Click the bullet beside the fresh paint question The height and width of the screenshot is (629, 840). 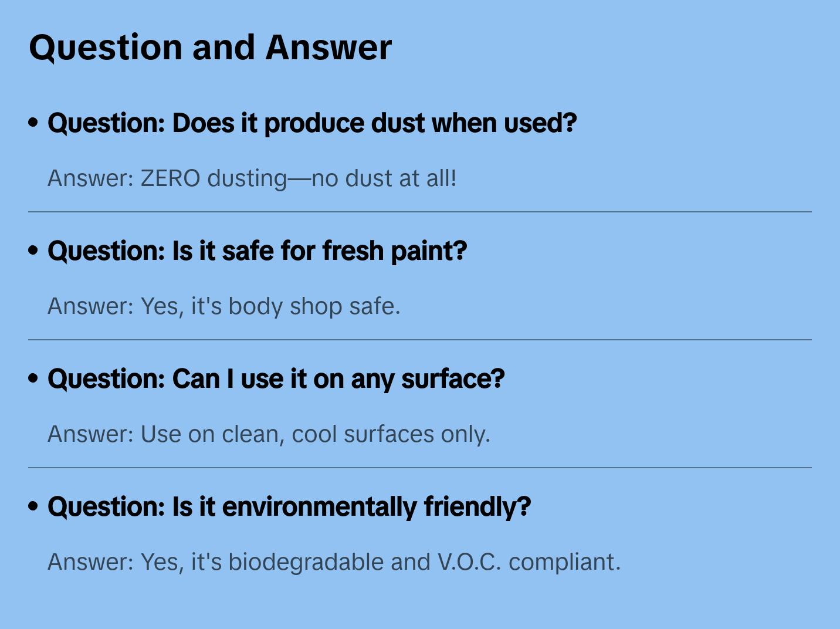click(x=33, y=251)
